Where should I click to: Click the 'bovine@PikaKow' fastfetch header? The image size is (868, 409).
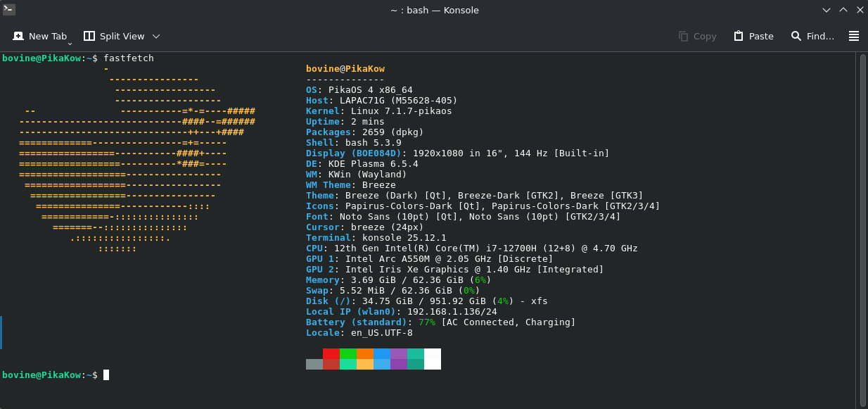click(x=345, y=69)
